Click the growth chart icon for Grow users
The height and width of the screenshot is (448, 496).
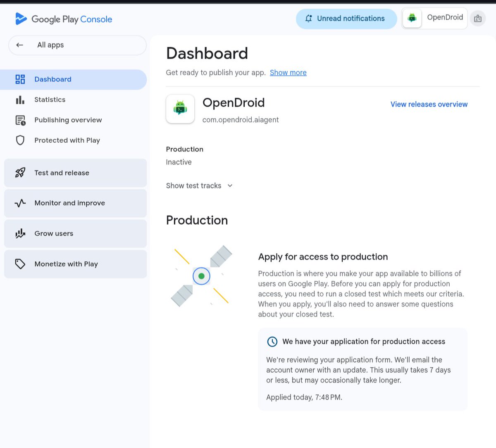click(20, 233)
